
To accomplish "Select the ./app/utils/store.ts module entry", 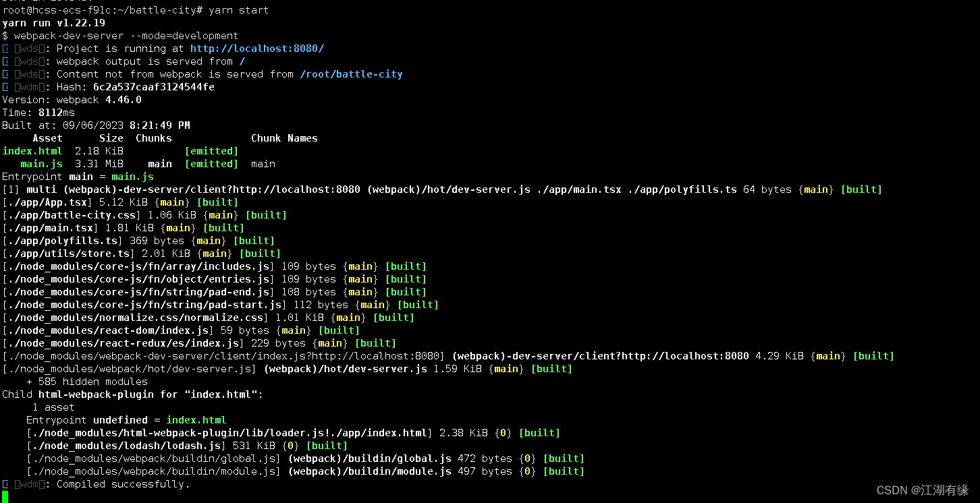I will pos(142,254).
